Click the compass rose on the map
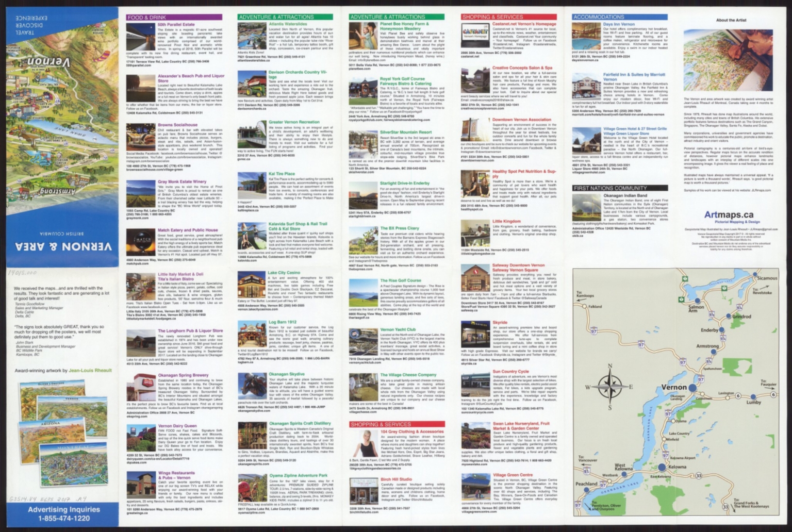Viewport: 792px width, 532px height. click(609, 387)
